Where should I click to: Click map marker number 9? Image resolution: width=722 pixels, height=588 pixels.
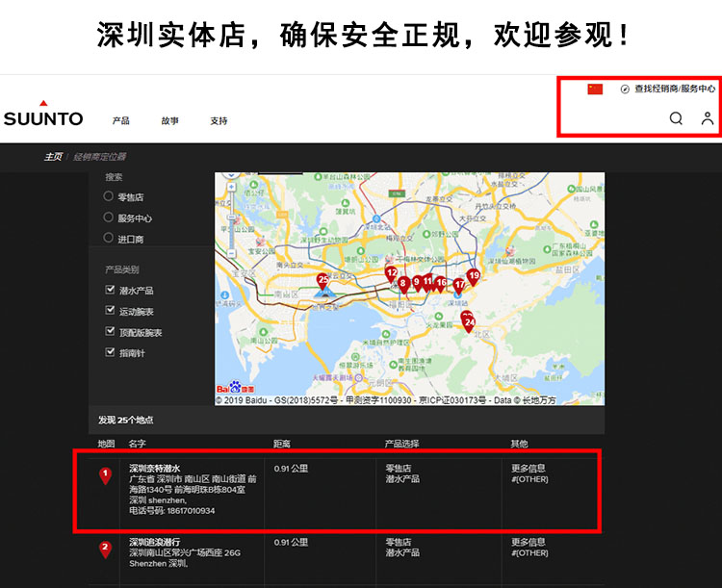(x=417, y=283)
